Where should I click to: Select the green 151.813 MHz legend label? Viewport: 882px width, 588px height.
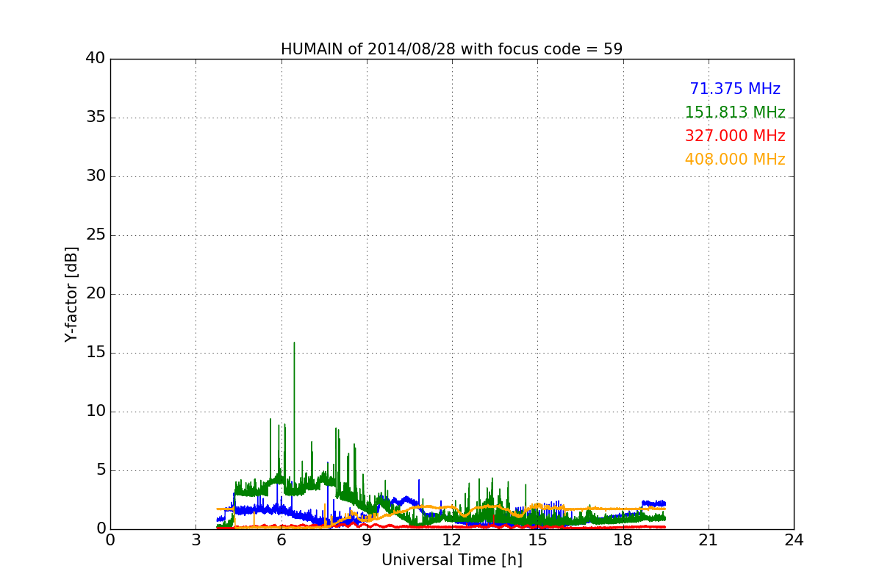pyautogui.click(x=735, y=112)
